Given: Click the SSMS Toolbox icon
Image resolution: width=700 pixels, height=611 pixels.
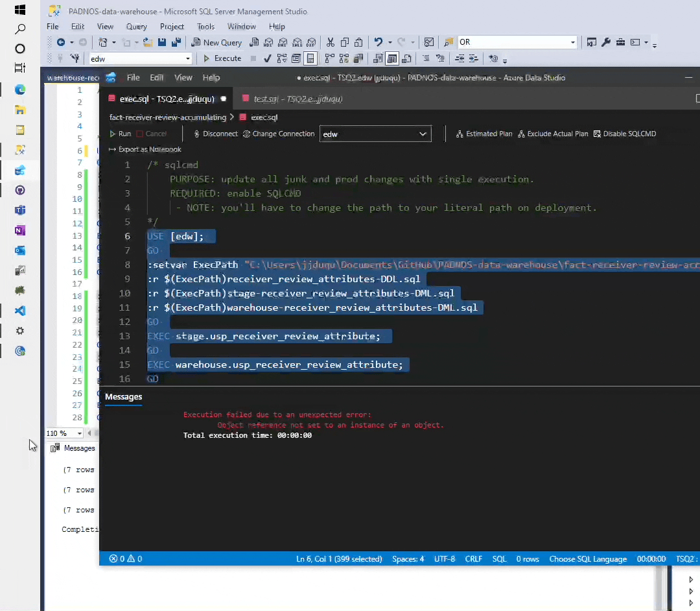Looking at the screenshot, I should pyautogui.click(x=620, y=42).
